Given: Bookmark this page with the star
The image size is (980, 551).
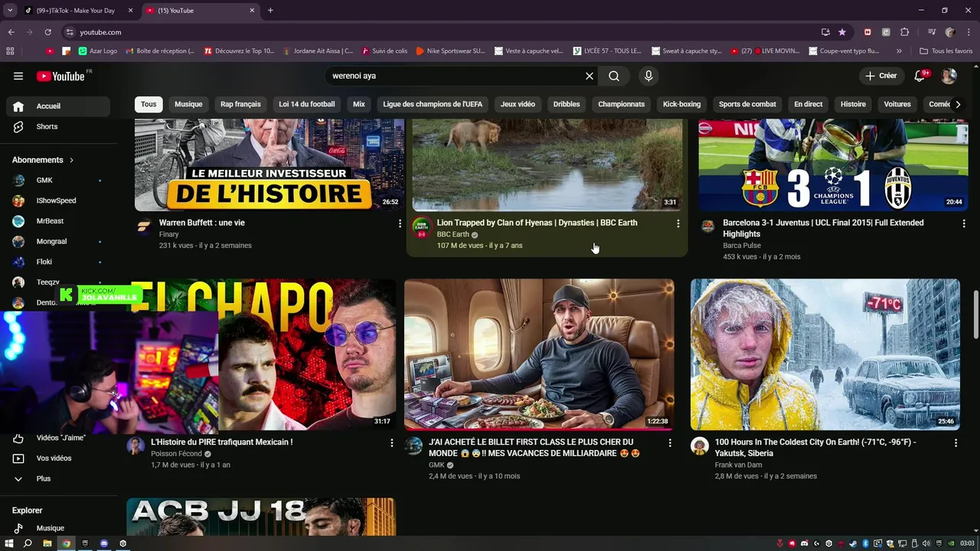Looking at the screenshot, I should pos(842,32).
